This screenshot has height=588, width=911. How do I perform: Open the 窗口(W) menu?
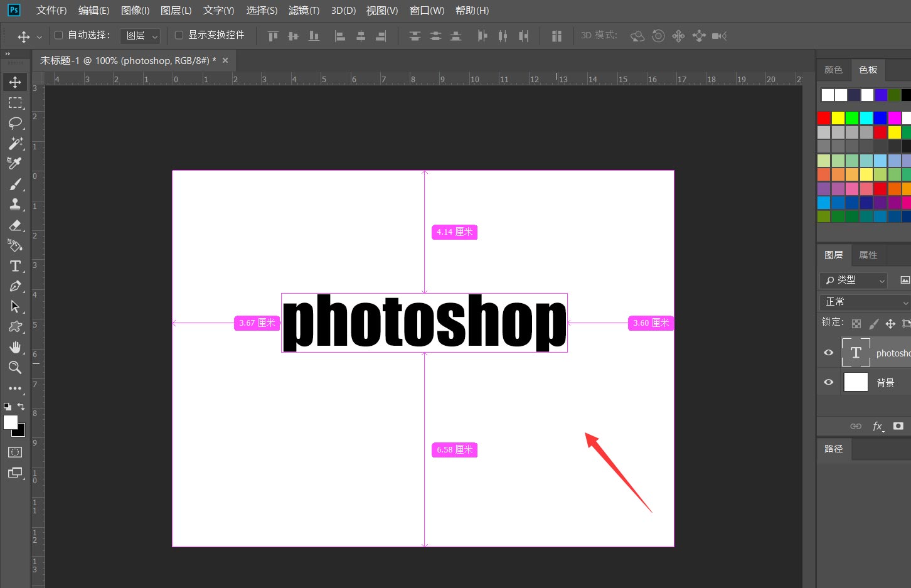pyautogui.click(x=427, y=11)
